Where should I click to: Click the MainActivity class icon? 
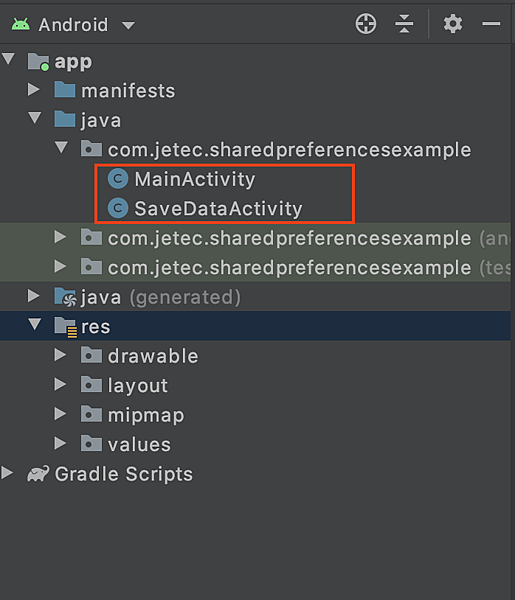click(118, 179)
